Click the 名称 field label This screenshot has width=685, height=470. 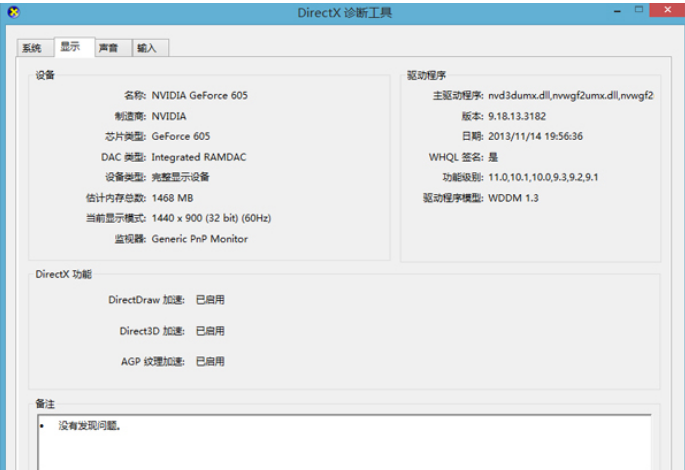coord(135,96)
